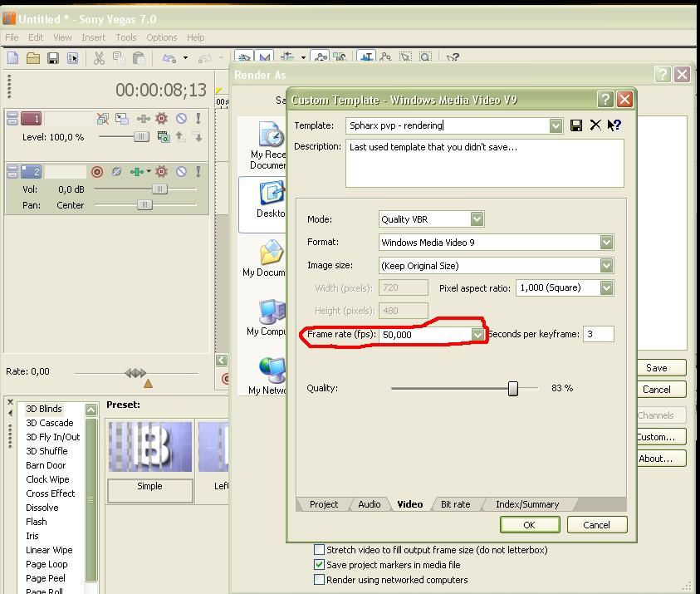Open the File menu

(12, 37)
